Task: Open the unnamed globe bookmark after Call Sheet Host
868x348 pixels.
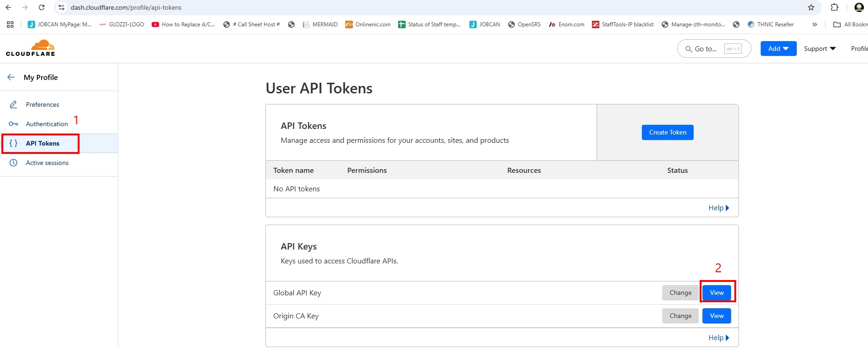Action: (x=291, y=24)
